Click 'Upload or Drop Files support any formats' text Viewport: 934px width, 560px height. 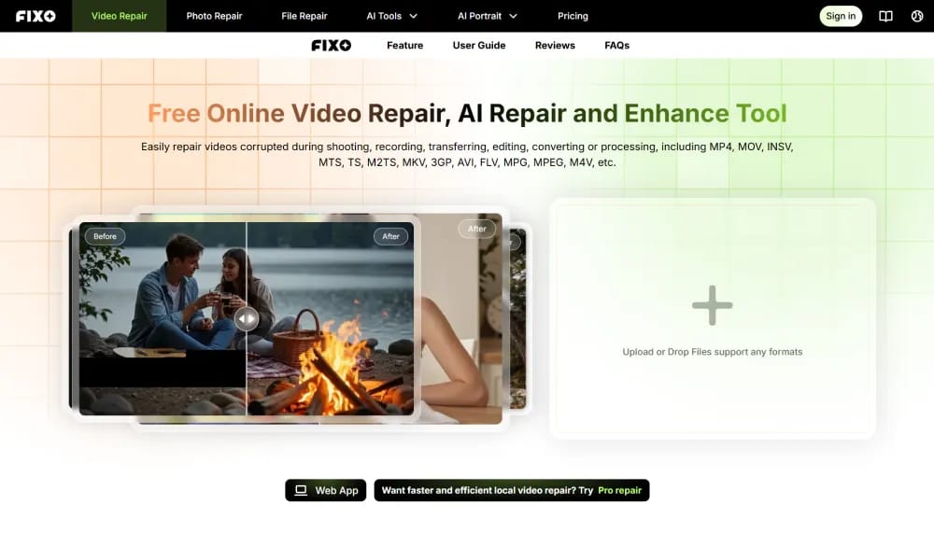click(713, 352)
